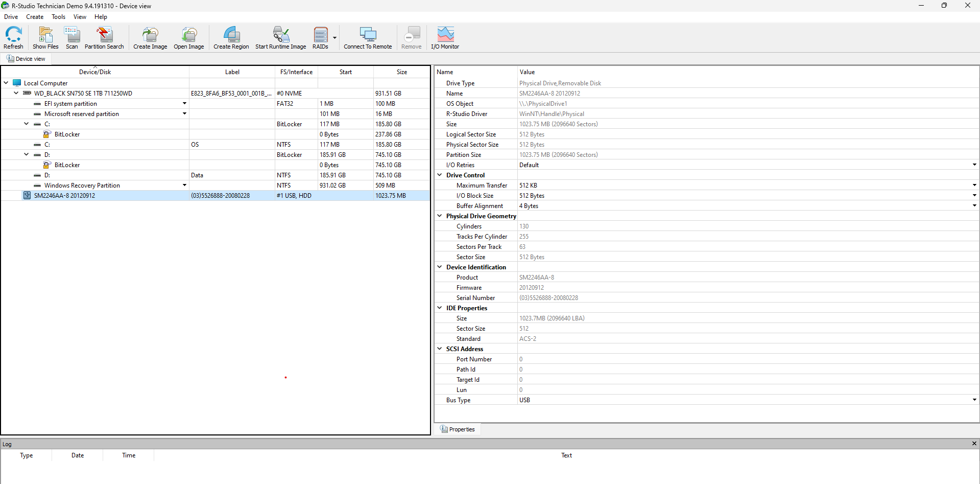Collapse the Drive Control section

coord(440,175)
